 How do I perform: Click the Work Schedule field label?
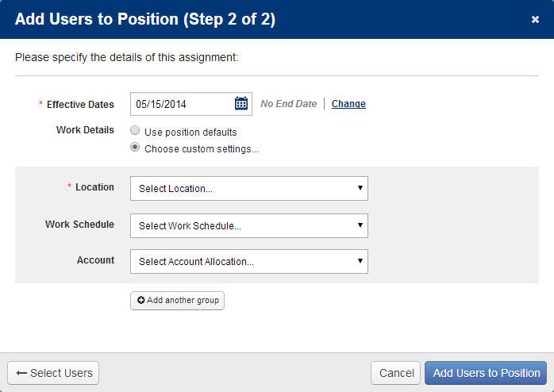click(x=79, y=225)
